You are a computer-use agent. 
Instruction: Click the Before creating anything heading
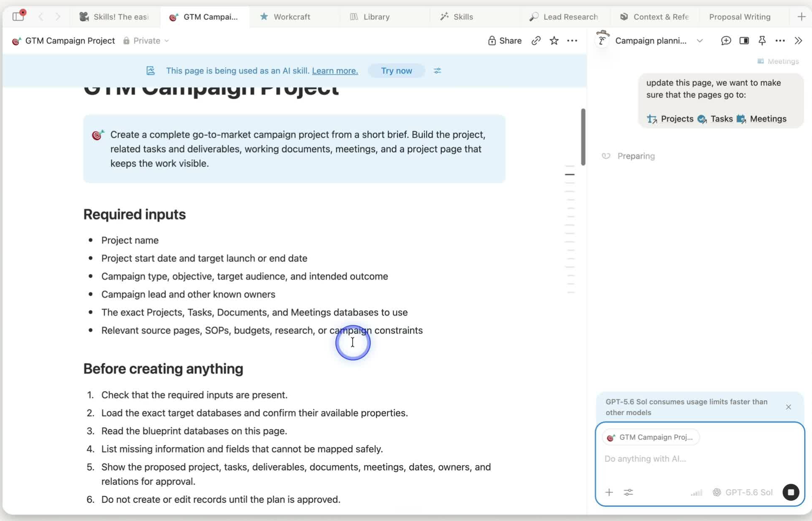pos(163,368)
